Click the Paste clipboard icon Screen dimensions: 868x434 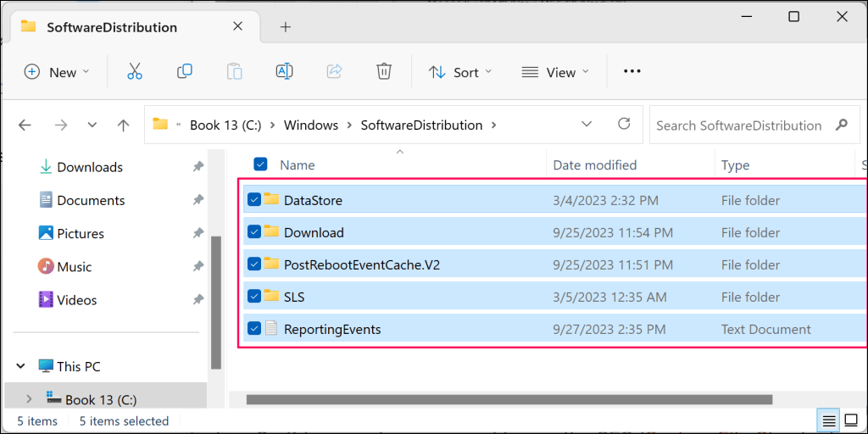pos(234,71)
